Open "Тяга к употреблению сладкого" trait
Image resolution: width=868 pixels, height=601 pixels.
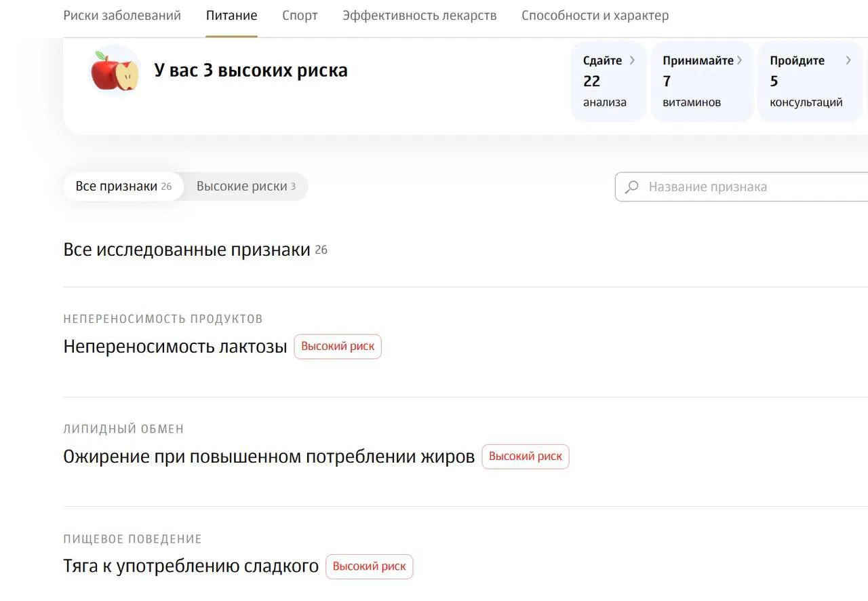191,566
